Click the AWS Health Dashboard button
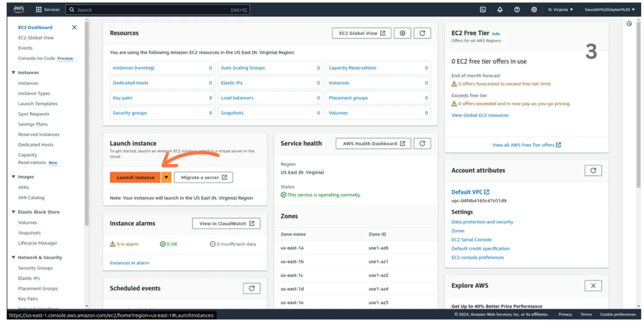 click(x=374, y=143)
